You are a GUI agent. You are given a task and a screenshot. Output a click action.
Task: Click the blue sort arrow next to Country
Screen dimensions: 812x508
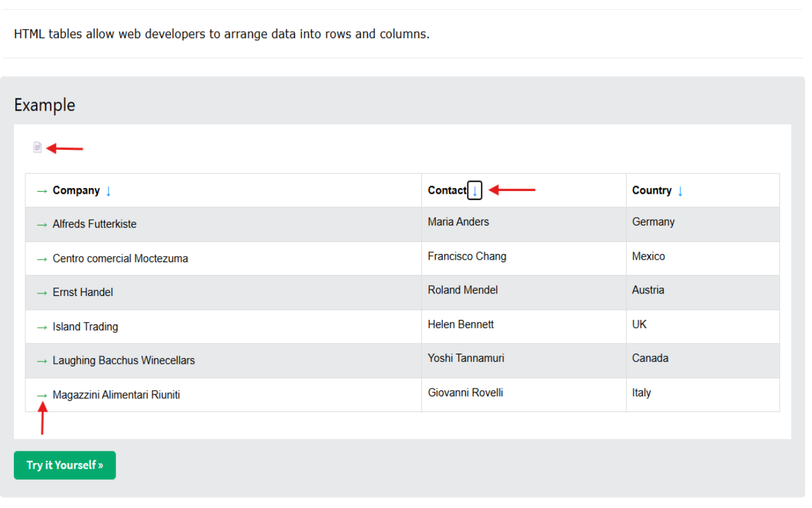point(680,191)
